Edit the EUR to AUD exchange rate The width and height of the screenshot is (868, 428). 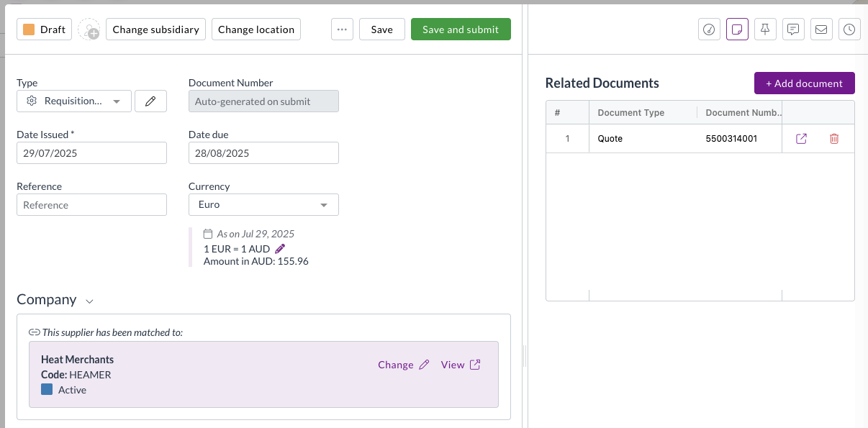(x=281, y=248)
